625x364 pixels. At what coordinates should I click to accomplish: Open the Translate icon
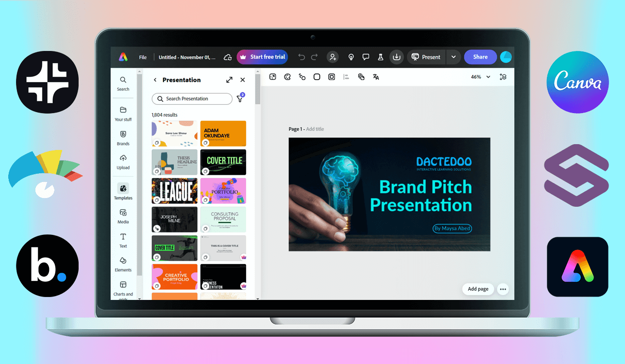(376, 77)
